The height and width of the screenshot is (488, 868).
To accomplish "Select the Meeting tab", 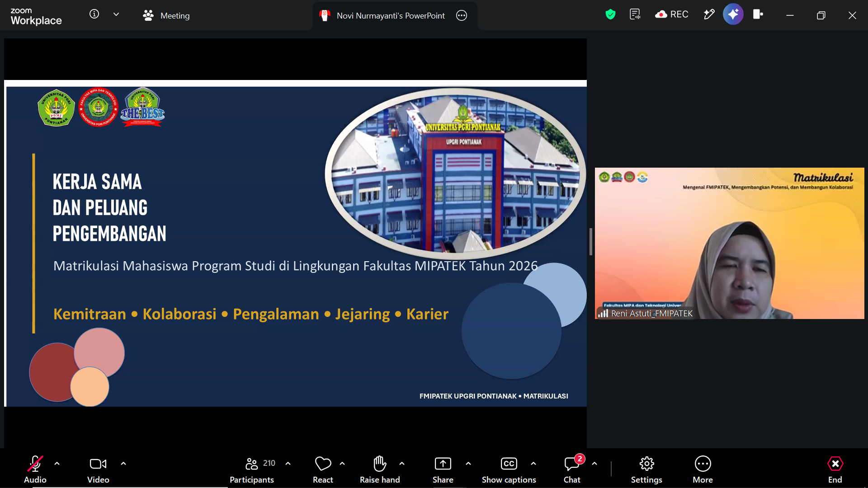I will click(x=166, y=15).
